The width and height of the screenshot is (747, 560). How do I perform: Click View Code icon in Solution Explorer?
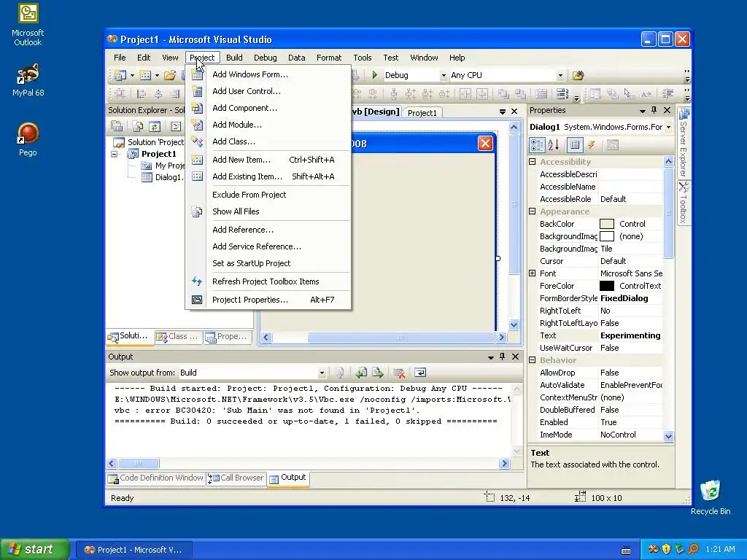click(x=175, y=127)
